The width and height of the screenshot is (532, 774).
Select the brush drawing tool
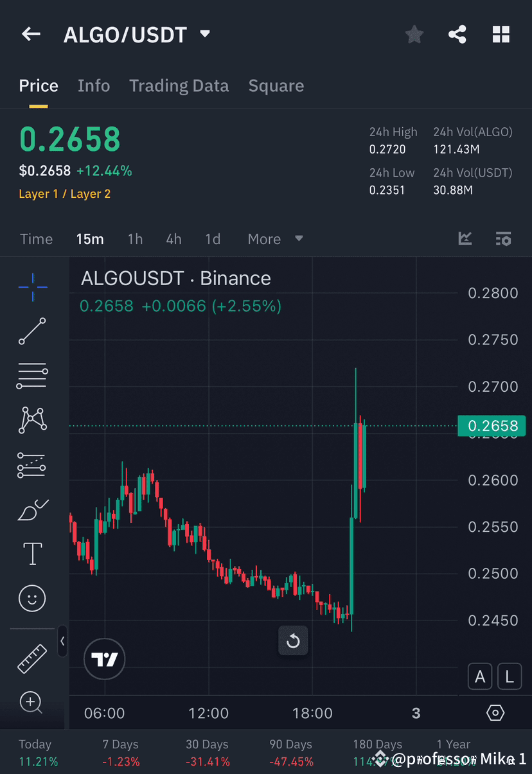tap(31, 509)
